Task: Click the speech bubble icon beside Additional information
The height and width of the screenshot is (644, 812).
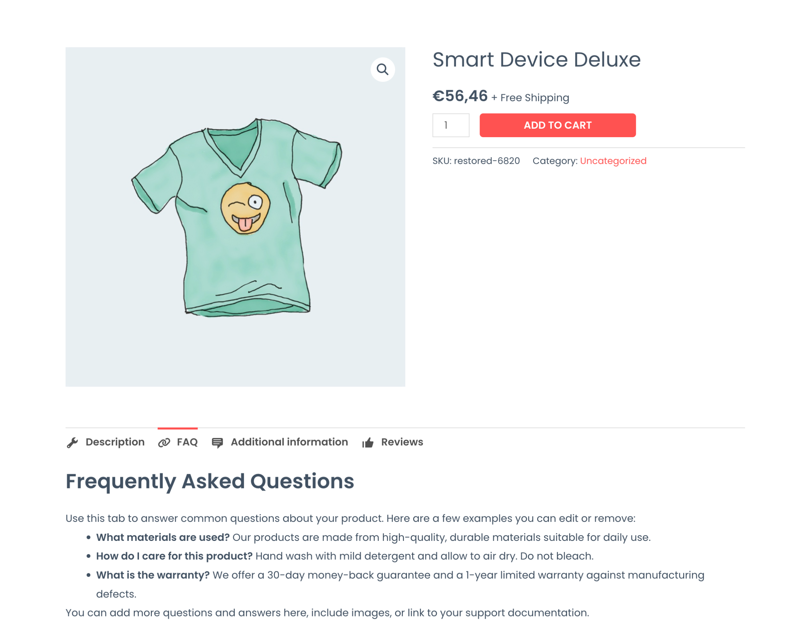Action: 218,442
